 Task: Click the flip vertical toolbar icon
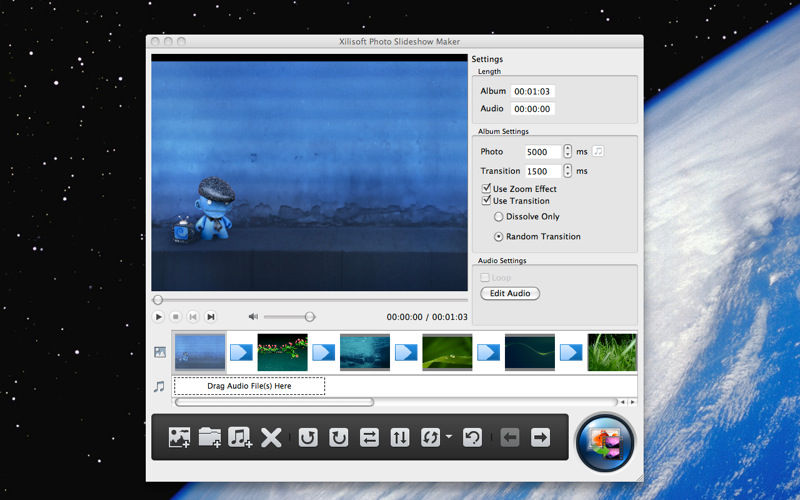(399, 437)
